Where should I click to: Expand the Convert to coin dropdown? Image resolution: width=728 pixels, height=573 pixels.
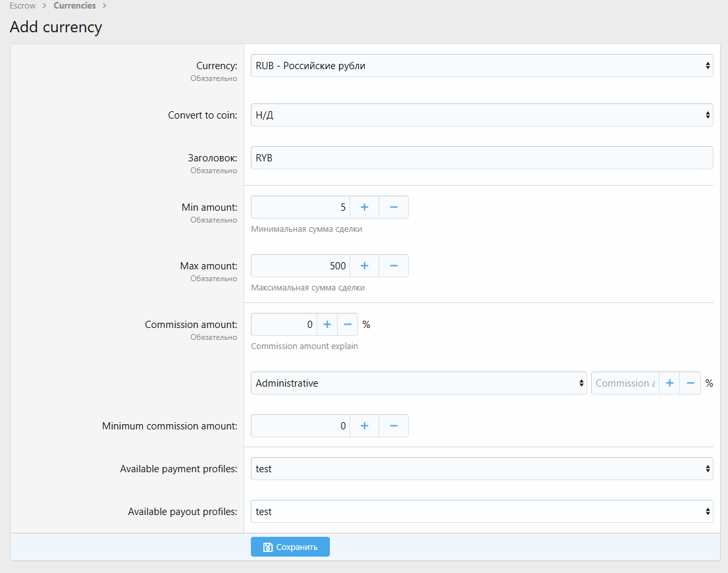click(x=481, y=115)
